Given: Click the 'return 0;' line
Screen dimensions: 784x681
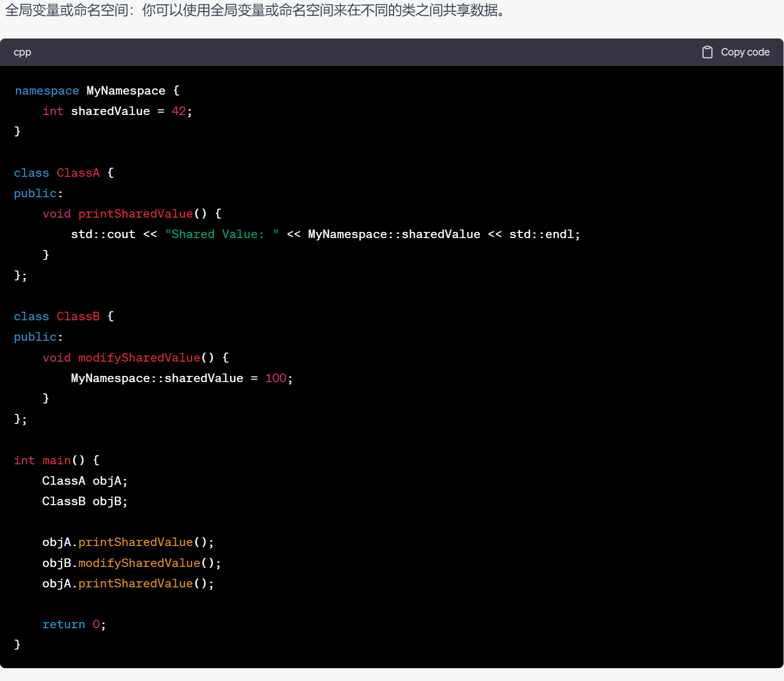Looking at the screenshot, I should [74, 624].
